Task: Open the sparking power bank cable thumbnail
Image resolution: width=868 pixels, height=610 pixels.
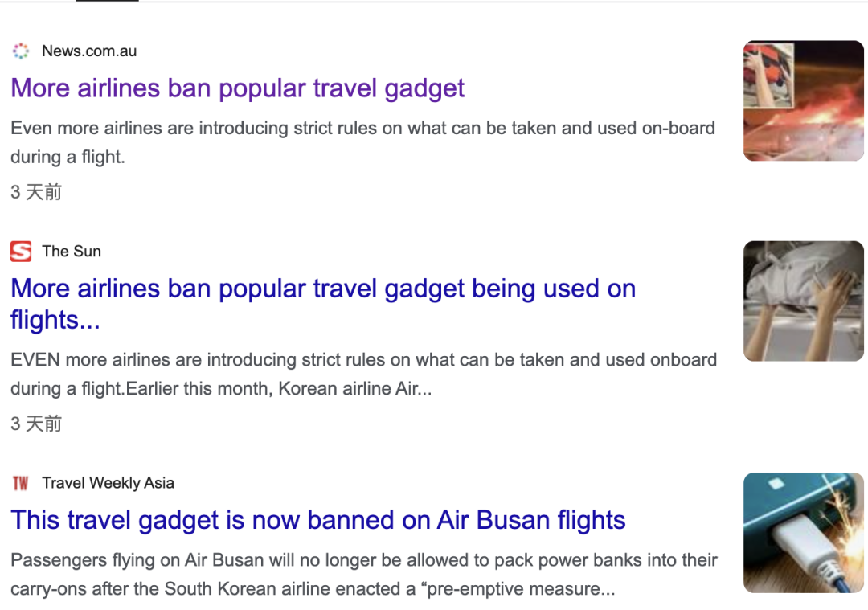Action: (x=803, y=532)
